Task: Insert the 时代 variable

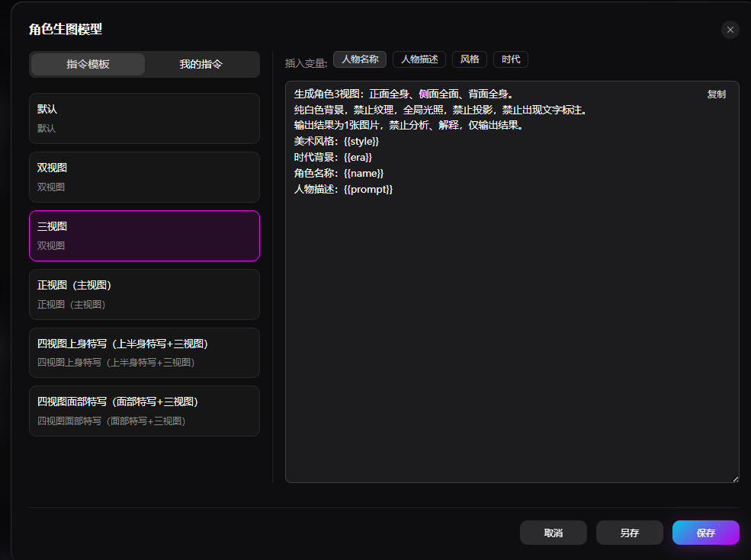Action: (511, 59)
